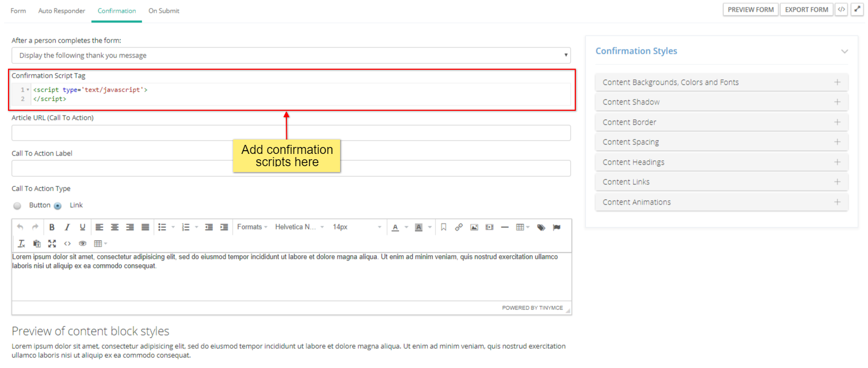Image resolution: width=868 pixels, height=368 pixels.
Task: Open the thank you message dropdown
Action: (x=291, y=55)
